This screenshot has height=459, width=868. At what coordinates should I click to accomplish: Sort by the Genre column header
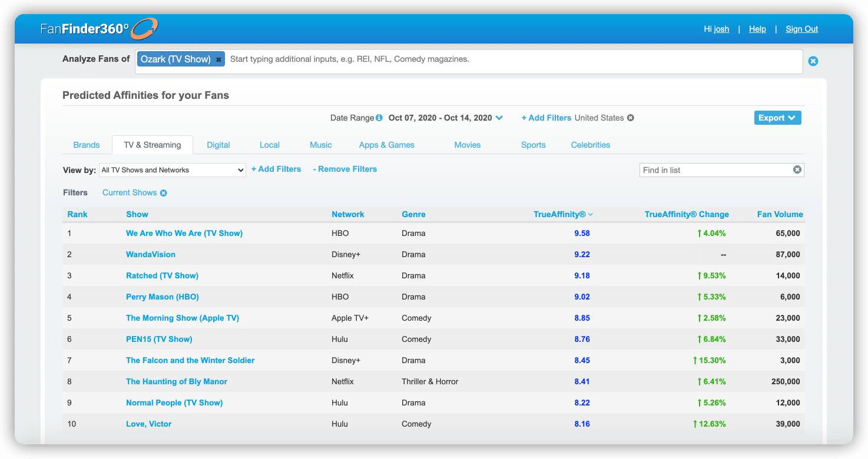pyautogui.click(x=413, y=214)
